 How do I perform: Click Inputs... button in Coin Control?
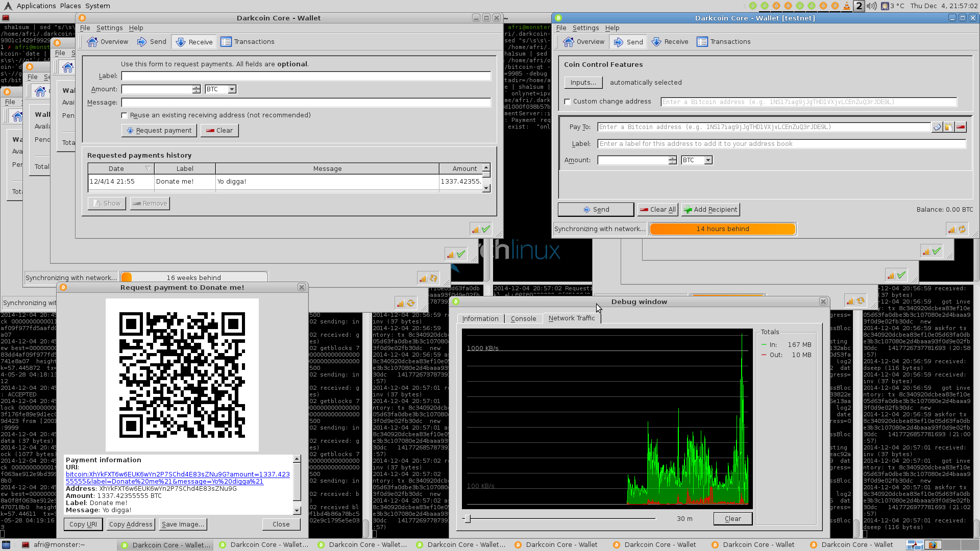583,83
